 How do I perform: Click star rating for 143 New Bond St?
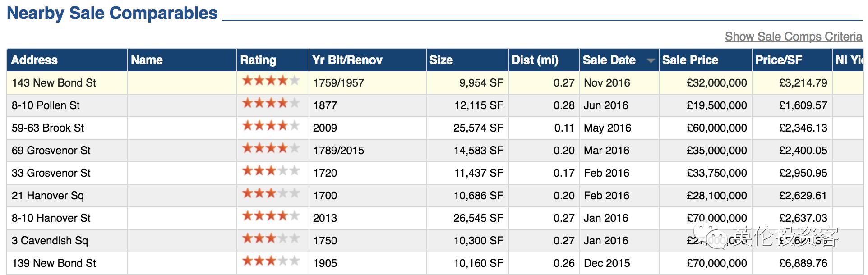pos(271,81)
